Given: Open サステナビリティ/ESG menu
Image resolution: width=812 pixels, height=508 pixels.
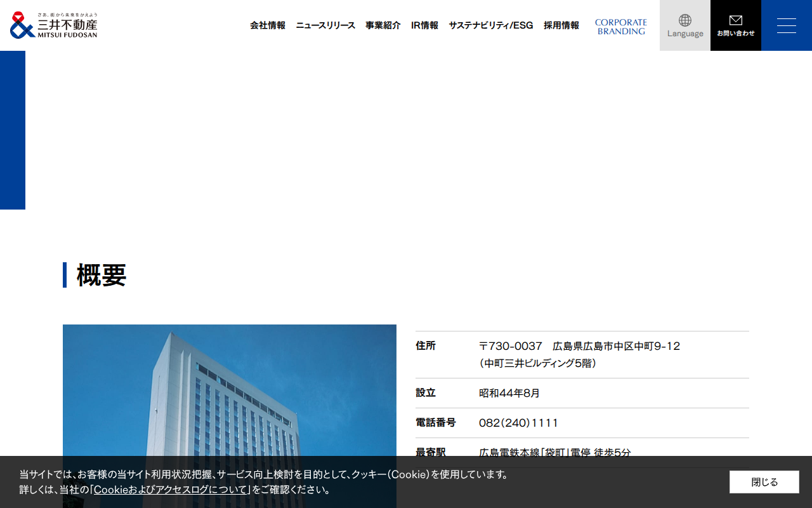Looking at the screenshot, I should [491, 25].
